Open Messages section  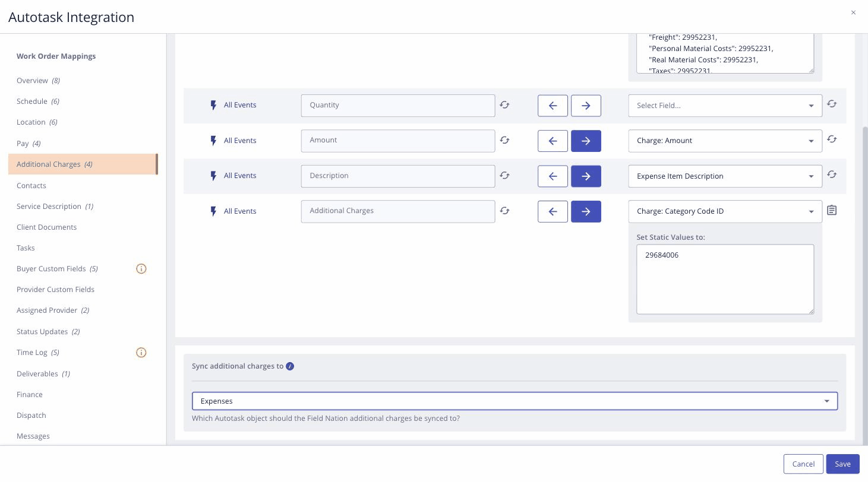[x=33, y=436]
